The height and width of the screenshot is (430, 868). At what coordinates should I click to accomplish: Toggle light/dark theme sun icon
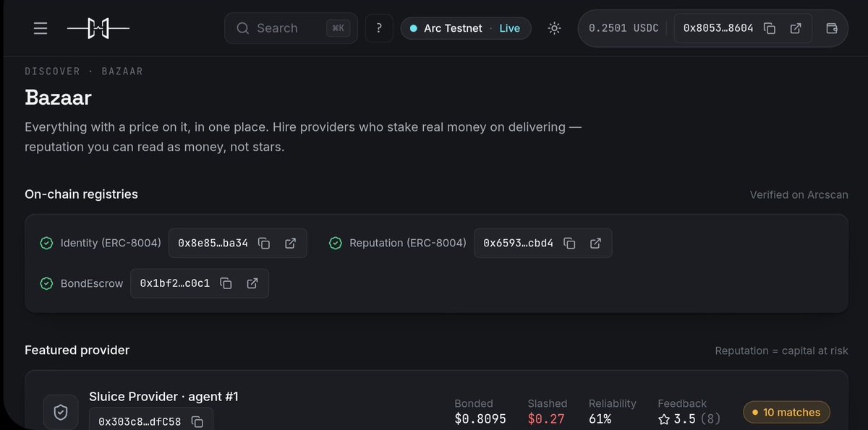point(554,28)
